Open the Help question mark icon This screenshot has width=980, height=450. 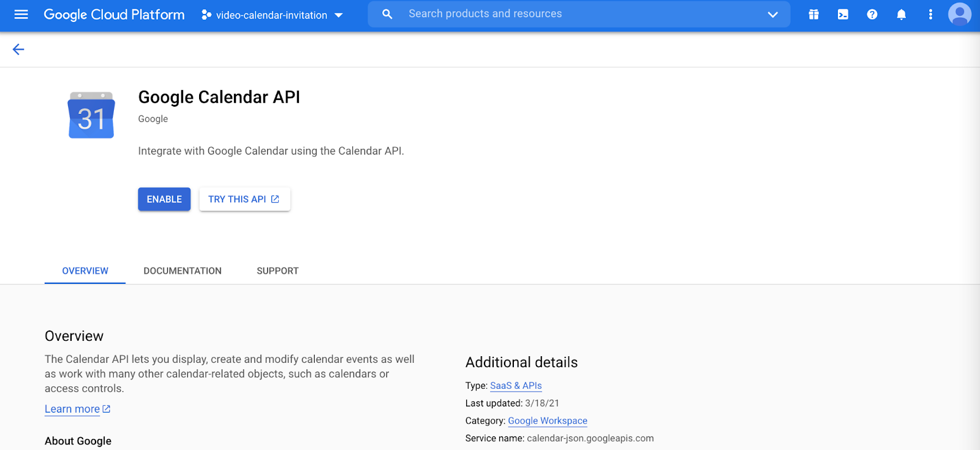(x=872, y=14)
